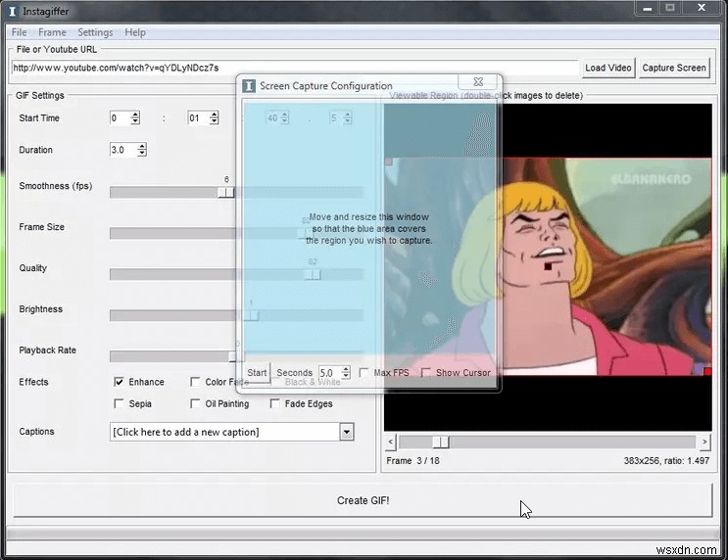This screenshot has height=560, width=728.
Task: Open the Settings menu
Action: [x=95, y=32]
